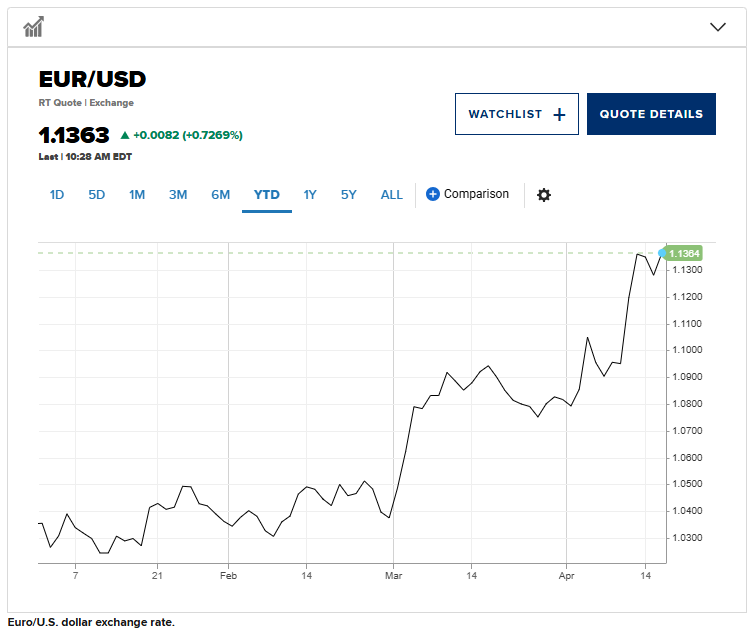
Task: Open Quote Details for EUR/USD
Action: 651,114
